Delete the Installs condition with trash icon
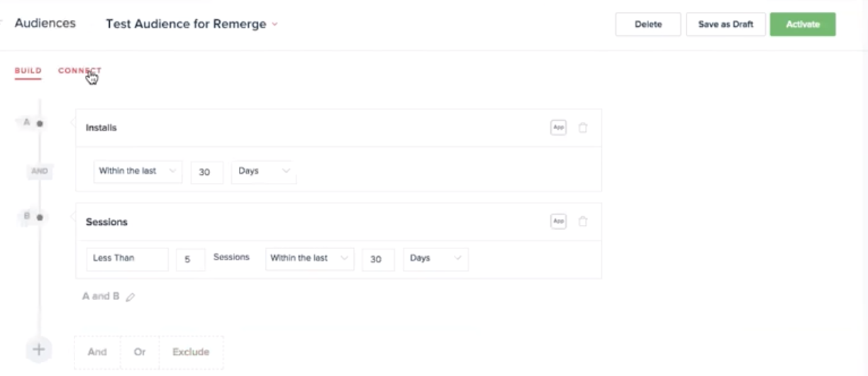 [x=583, y=128]
